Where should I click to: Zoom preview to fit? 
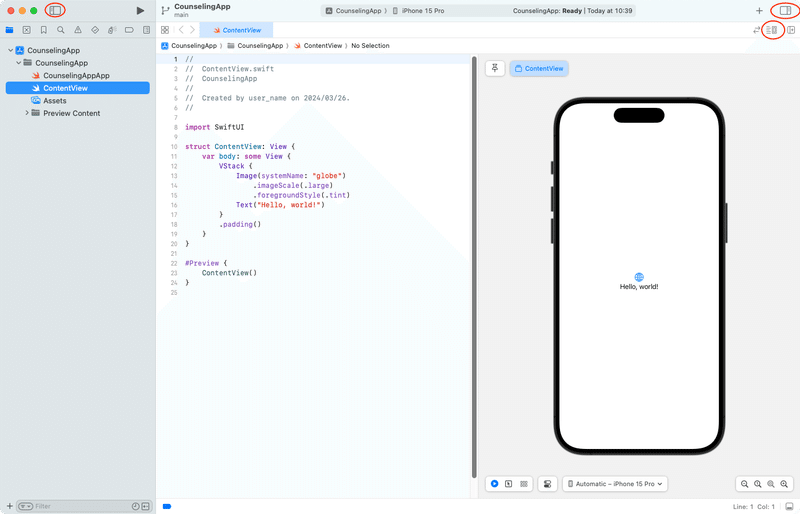tap(771, 484)
